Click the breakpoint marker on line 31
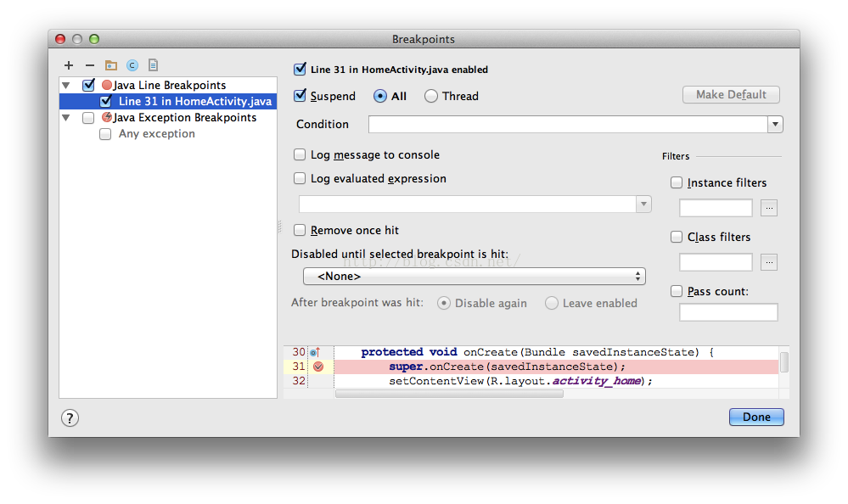The width and height of the screenshot is (848, 504). pyautogui.click(x=318, y=367)
